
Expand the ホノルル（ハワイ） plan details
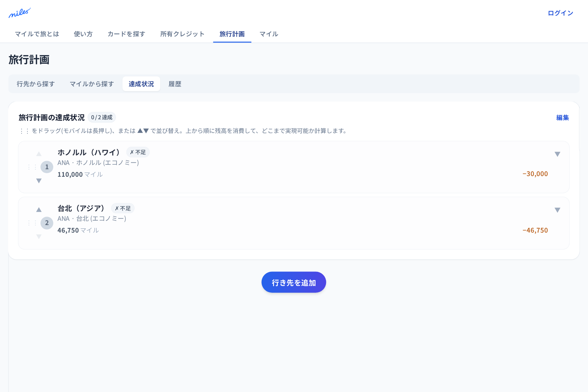pyautogui.click(x=557, y=154)
